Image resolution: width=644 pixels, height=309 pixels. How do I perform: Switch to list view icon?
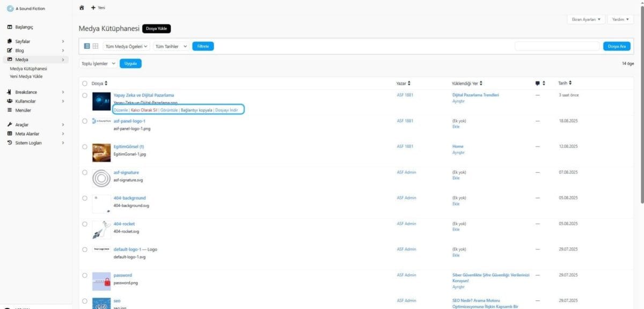coord(87,47)
